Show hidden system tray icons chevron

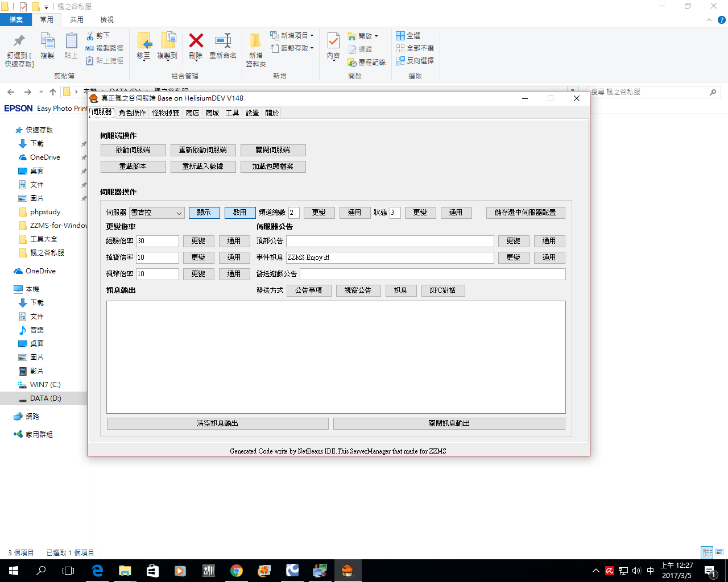[x=595, y=571]
